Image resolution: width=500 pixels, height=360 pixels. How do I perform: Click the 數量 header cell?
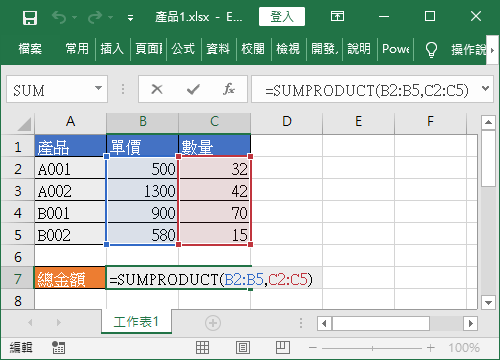pos(215,146)
